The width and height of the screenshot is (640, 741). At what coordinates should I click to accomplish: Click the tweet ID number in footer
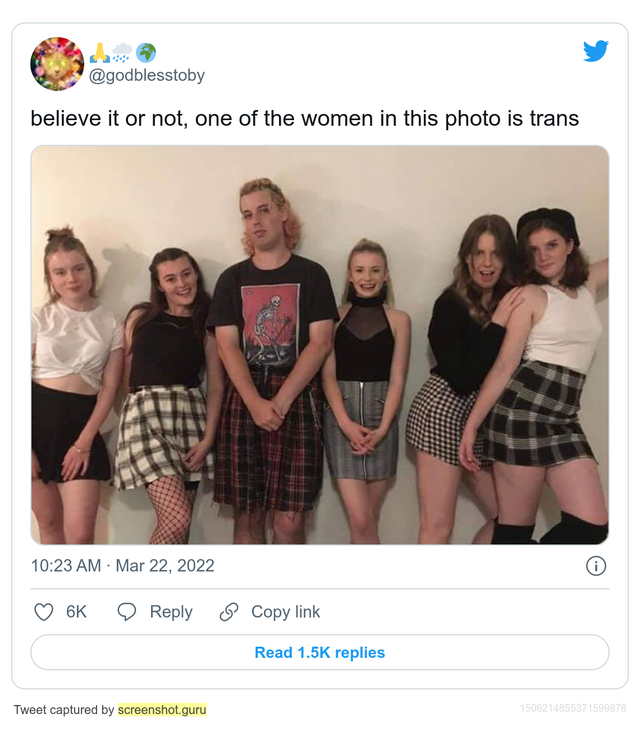click(573, 709)
